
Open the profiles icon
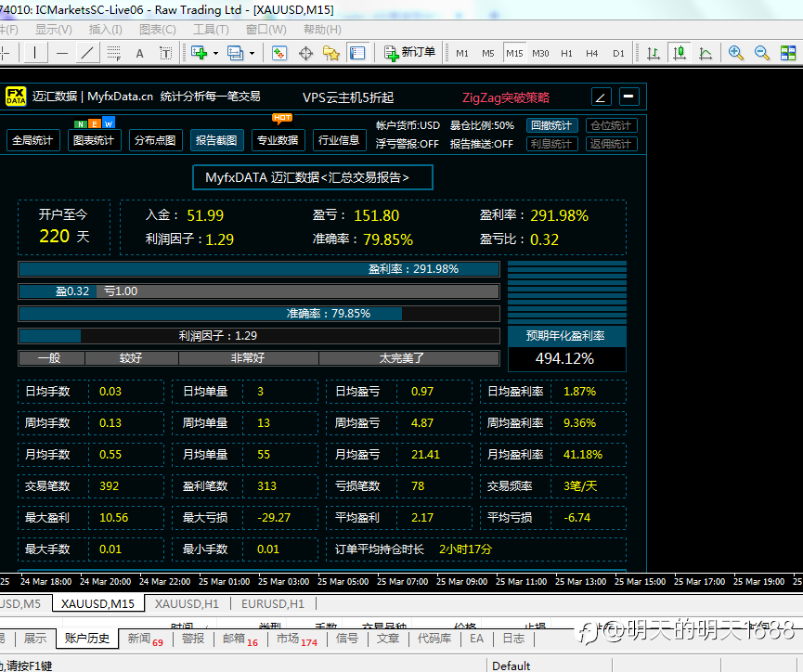235,53
